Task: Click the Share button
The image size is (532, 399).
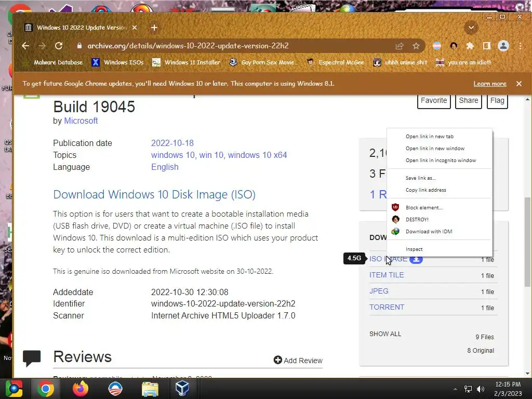Action: (468, 101)
